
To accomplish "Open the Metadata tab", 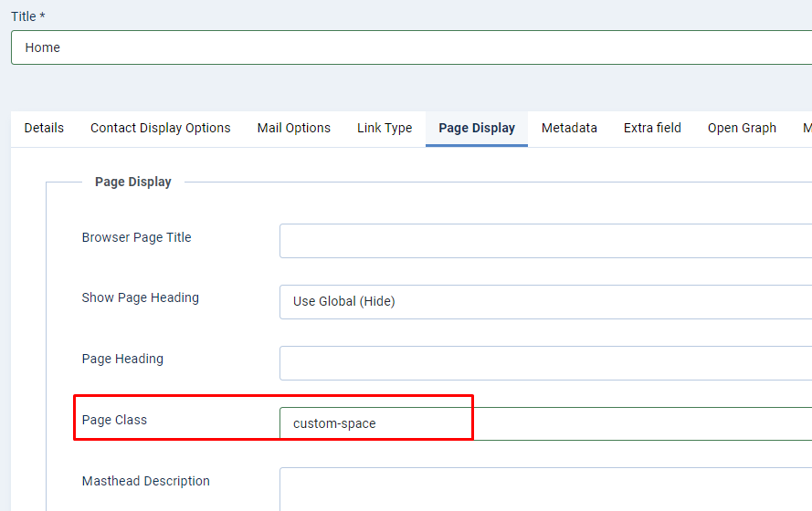I will point(569,128).
